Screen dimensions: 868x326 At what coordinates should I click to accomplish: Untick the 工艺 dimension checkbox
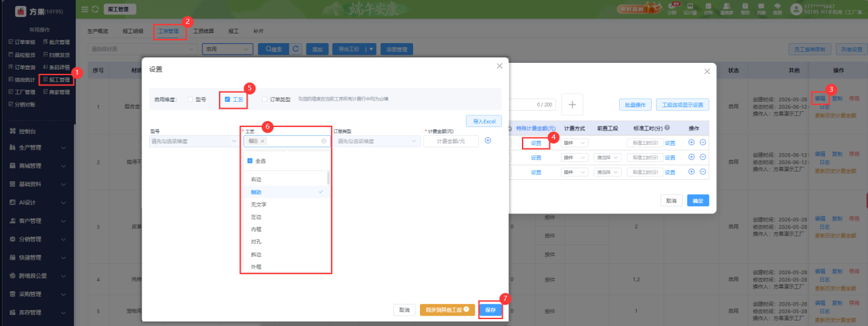pyautogui.click(x=227, y=99)
